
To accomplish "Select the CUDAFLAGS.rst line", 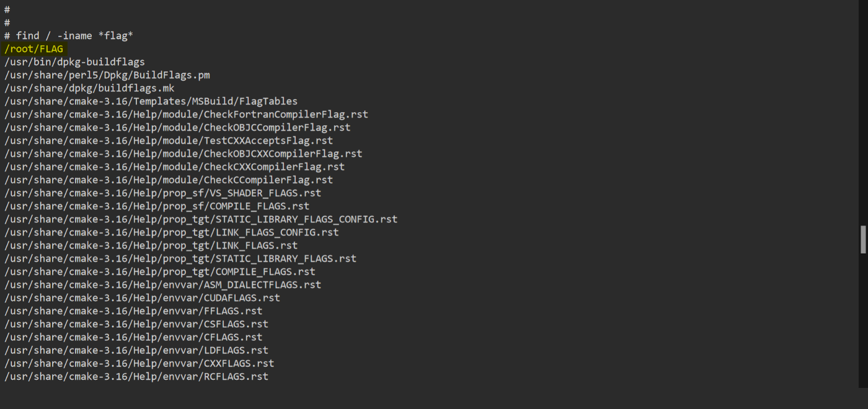I will 142,297.
